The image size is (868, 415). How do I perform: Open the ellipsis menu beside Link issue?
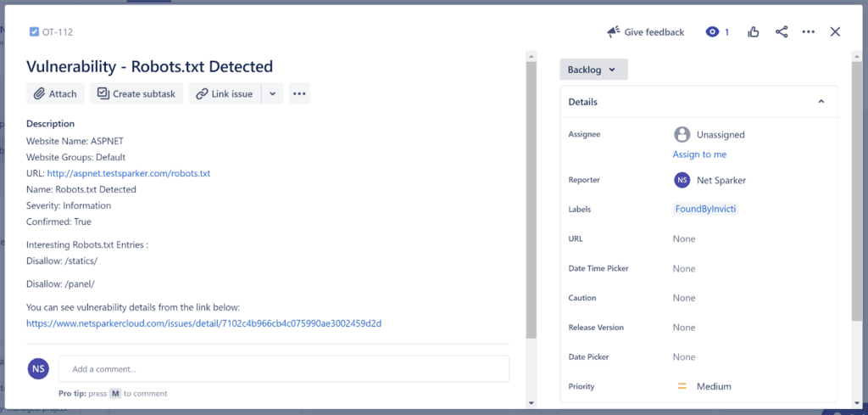(299, 93)
